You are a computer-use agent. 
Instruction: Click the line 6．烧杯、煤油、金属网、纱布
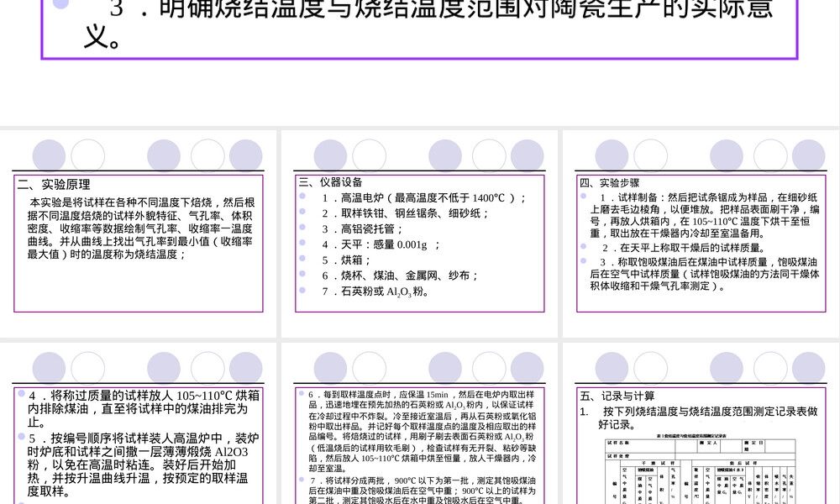coord(400,276)
